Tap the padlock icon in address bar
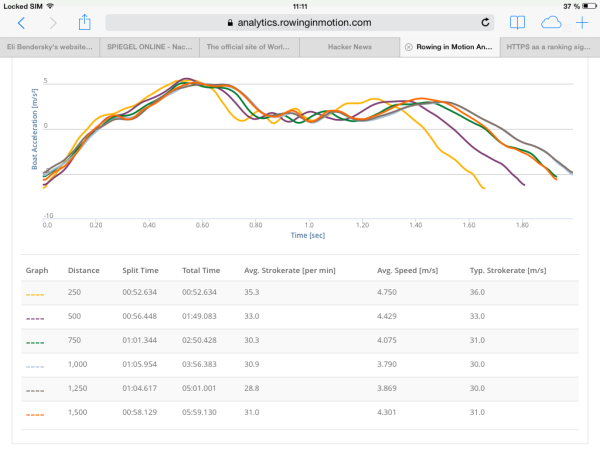 pyautogui.click(x=230, y=23)
